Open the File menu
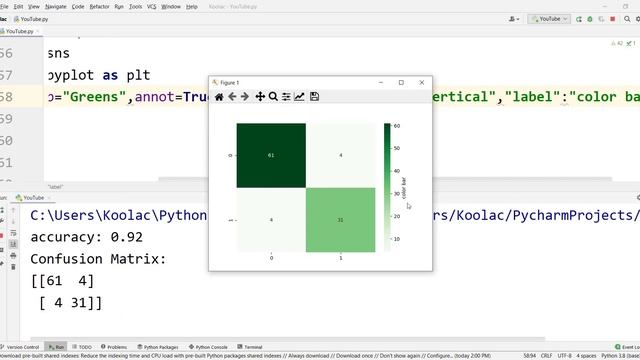The image size is (640, 360). tap(4, 7)
